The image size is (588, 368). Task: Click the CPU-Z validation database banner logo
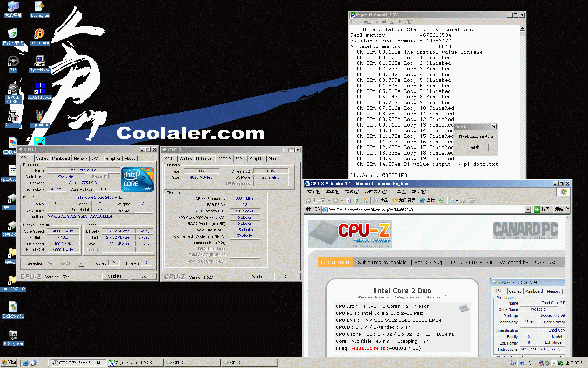(x=350, y=234)
